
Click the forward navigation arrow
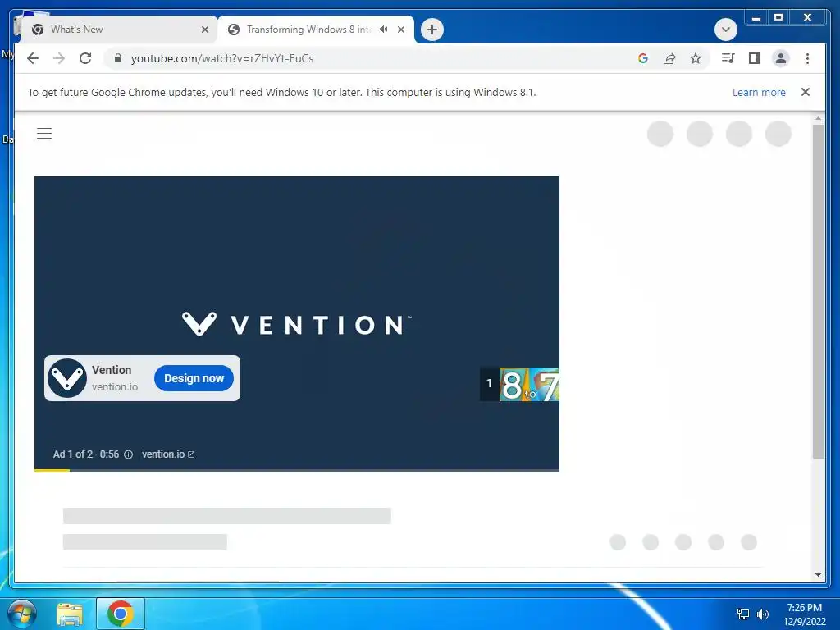(59, 58)
